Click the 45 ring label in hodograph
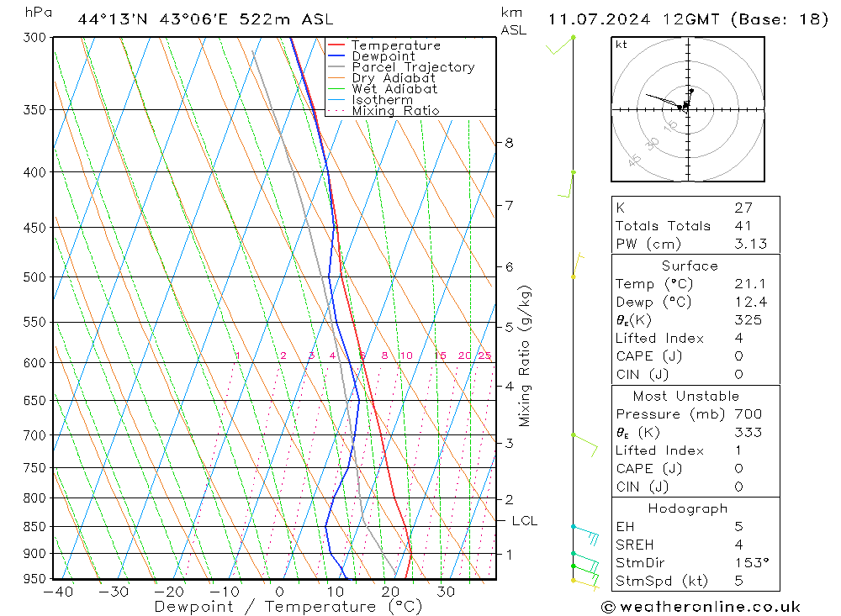The image size is (841, 616). (x=634, y=159)
